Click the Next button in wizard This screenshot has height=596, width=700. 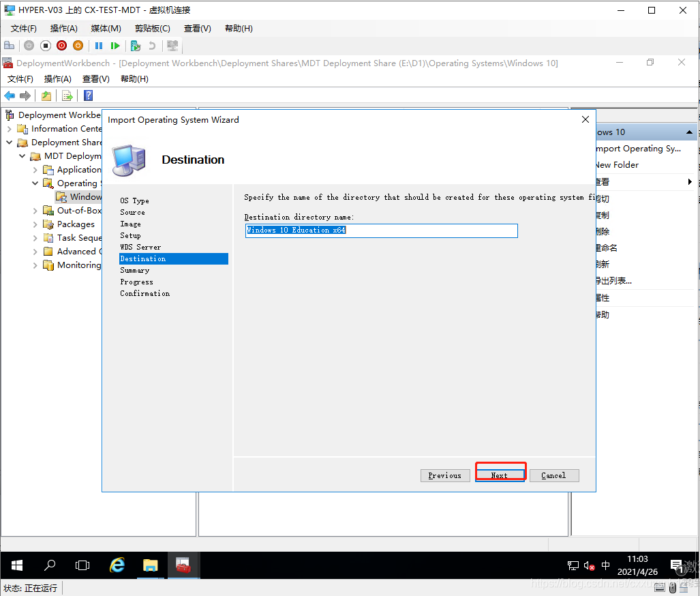[x=500, y=475]
